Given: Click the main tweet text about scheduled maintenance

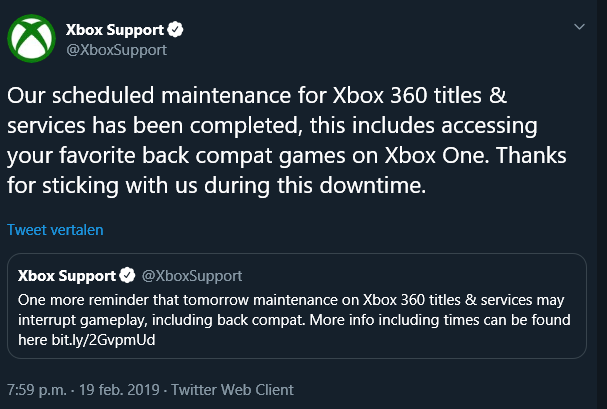Looking at the screenshot, I should point(286,140).
